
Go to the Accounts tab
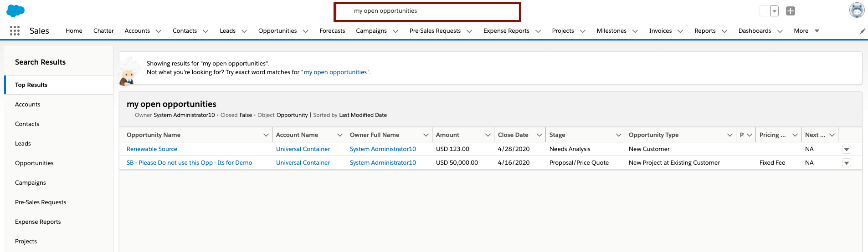(x=137, y=31)
